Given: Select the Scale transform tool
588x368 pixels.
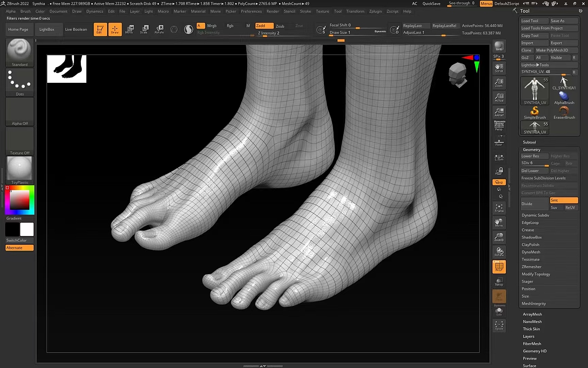Looking at the screenshot, I should point(144,29).
